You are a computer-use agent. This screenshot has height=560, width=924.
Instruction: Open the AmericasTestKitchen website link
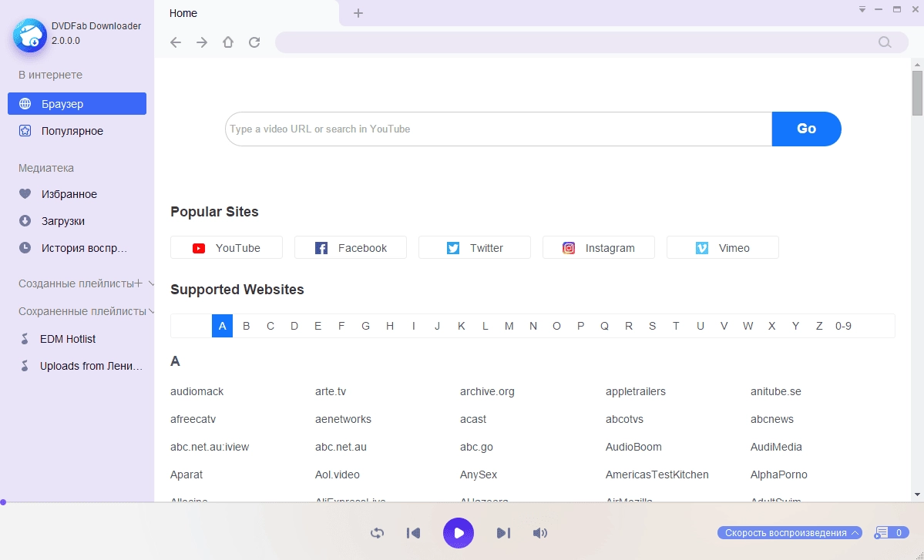657,474
